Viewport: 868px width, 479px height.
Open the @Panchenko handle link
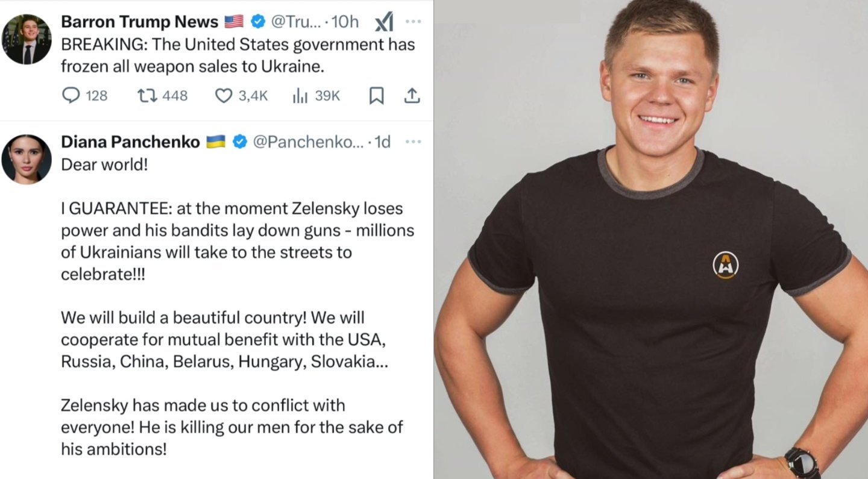coord(307,142)
